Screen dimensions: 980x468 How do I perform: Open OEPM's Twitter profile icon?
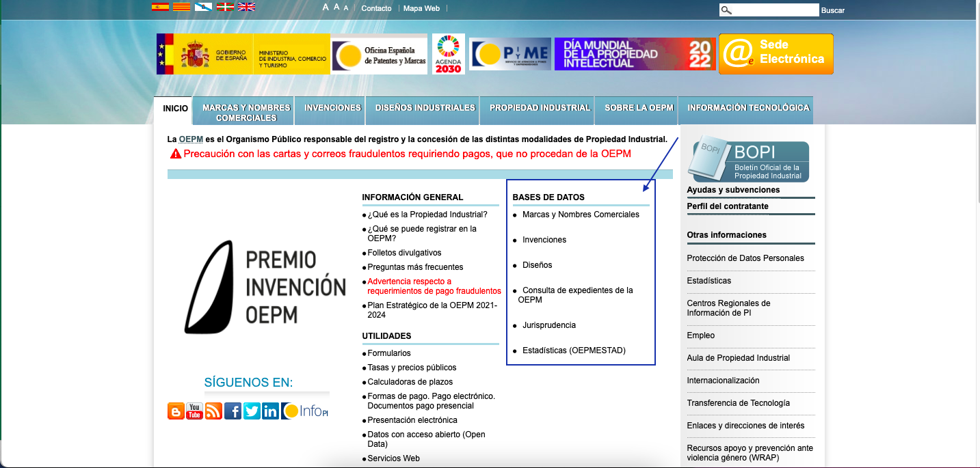point(252,411)
